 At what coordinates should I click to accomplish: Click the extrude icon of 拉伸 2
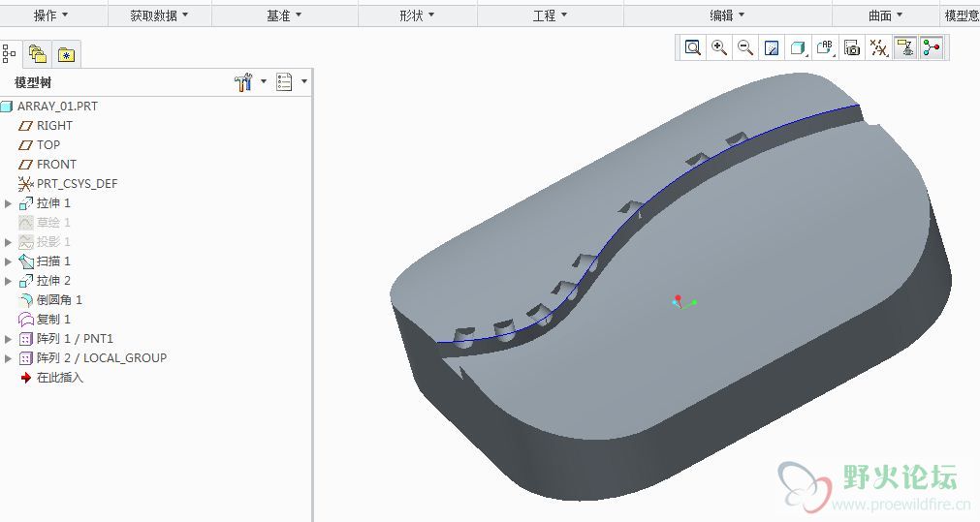click(x=25, y=280)
